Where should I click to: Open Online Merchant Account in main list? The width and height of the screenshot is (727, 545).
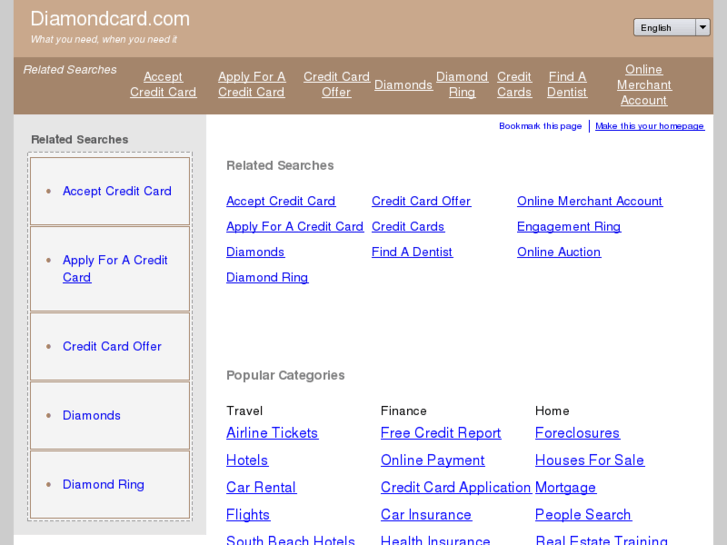coord(590,201)
